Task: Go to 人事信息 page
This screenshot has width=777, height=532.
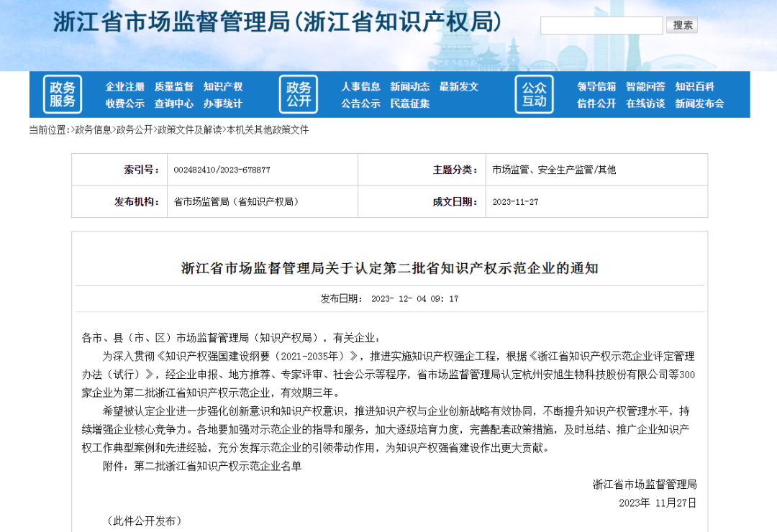Action: pos(360,87)
